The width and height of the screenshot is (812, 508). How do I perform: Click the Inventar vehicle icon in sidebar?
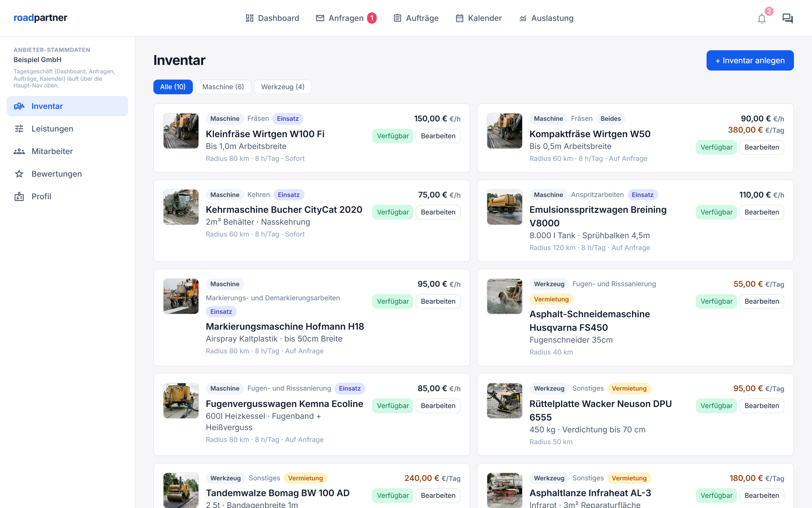click(x=19, y=106)
